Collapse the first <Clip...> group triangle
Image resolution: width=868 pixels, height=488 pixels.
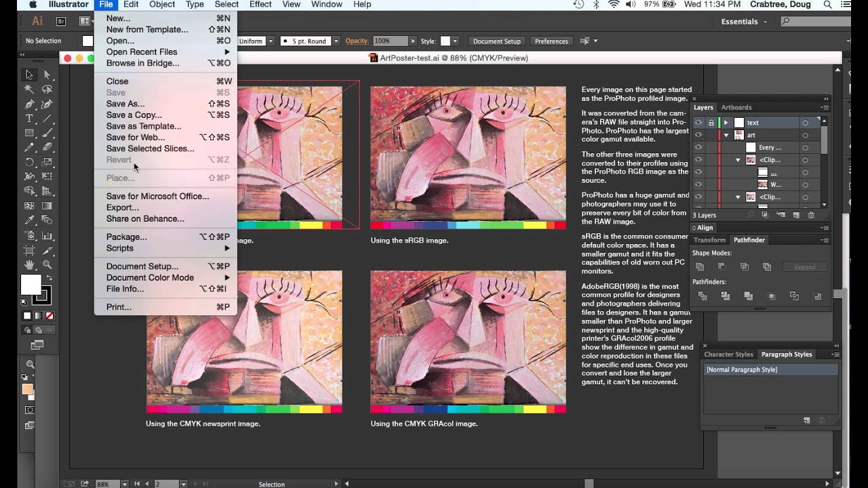tap(738, 160)
